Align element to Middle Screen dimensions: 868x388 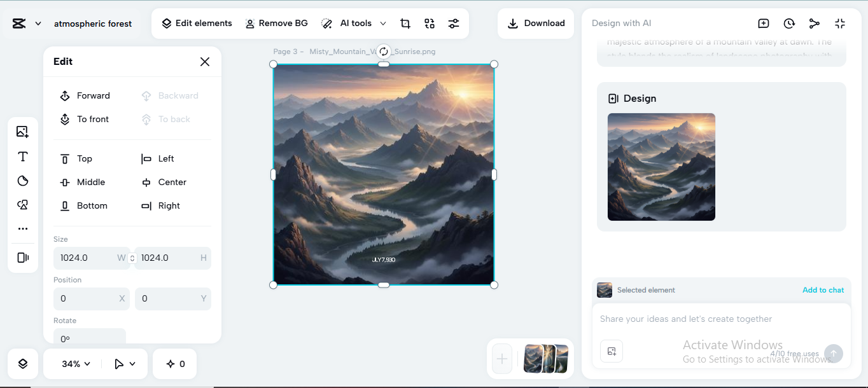point(82,182)
